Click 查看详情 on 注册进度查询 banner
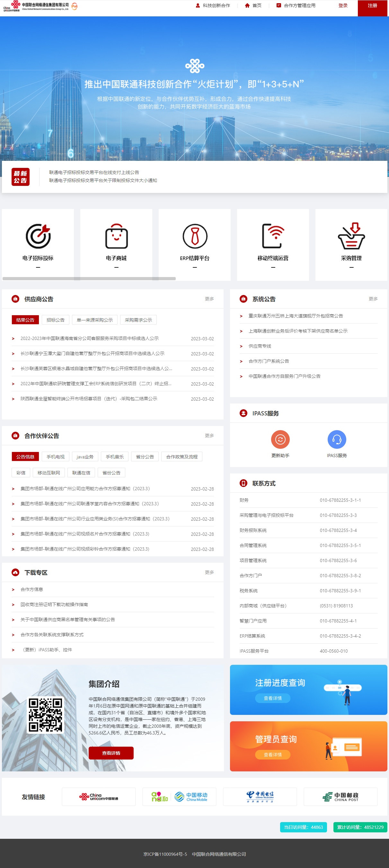 [x=272, y=698]
